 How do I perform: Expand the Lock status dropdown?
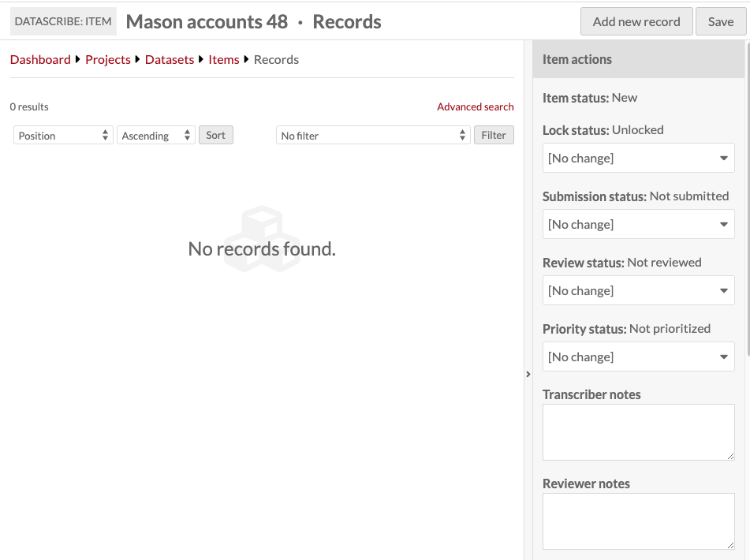(x=638, y=158)
